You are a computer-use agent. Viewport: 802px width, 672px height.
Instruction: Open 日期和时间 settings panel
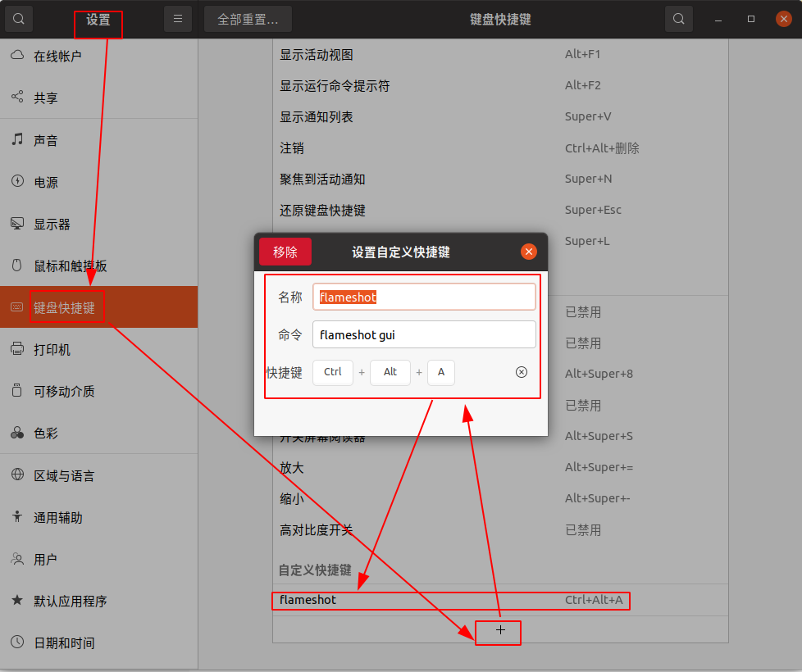click(98, 642)
